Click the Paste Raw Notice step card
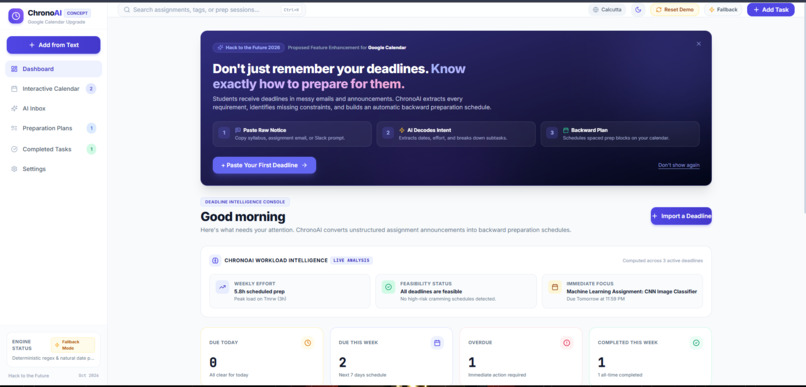Viewport: 806px width, 387px height. 292,134
